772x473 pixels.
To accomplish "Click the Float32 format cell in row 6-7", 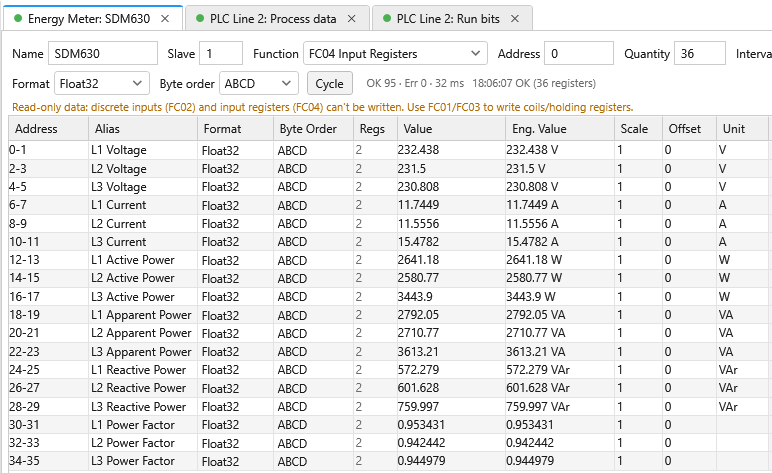I will click(x=235, y=205).
